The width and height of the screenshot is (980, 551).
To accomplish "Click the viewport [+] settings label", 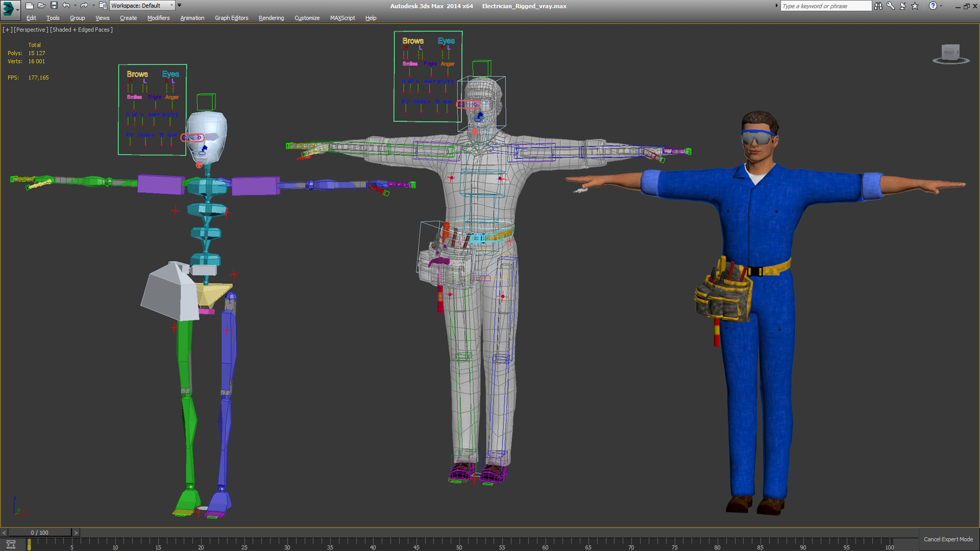I will (7, 30).
